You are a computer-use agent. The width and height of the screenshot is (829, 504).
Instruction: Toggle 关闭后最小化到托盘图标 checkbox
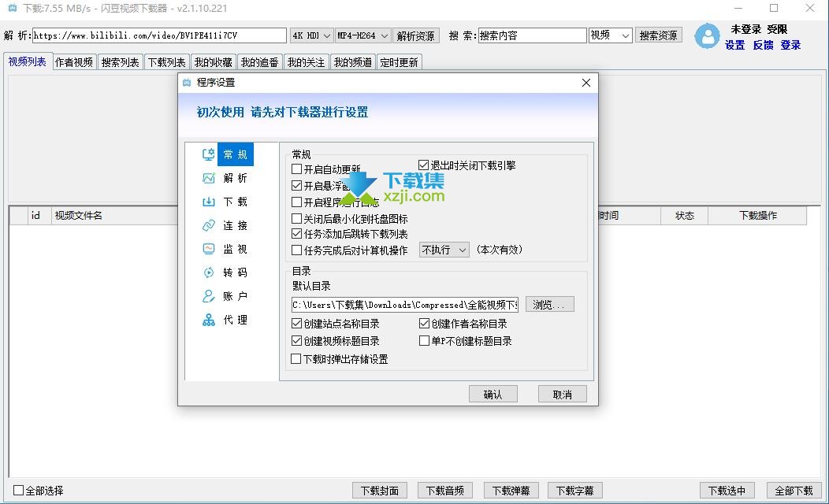(296, 219)
